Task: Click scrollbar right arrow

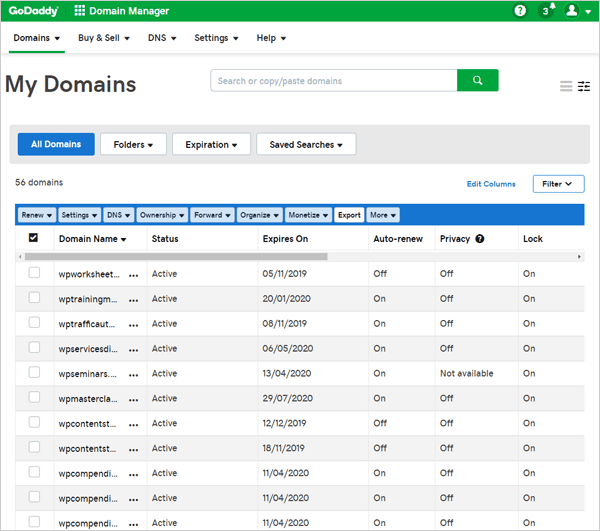Action: click(579, 256)
